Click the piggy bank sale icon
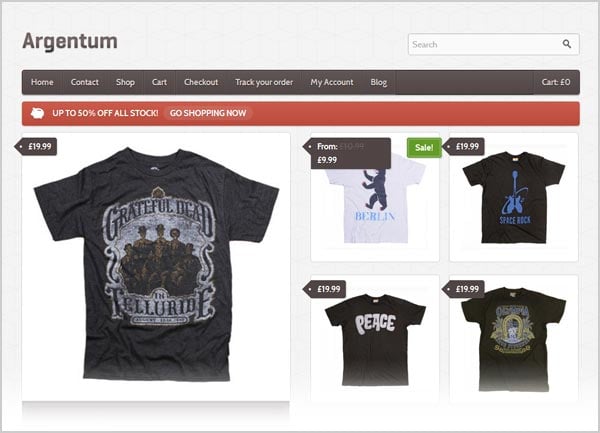The height and width of the screenshot is (433, 600). pyautogui.click(x=38, y=113)
